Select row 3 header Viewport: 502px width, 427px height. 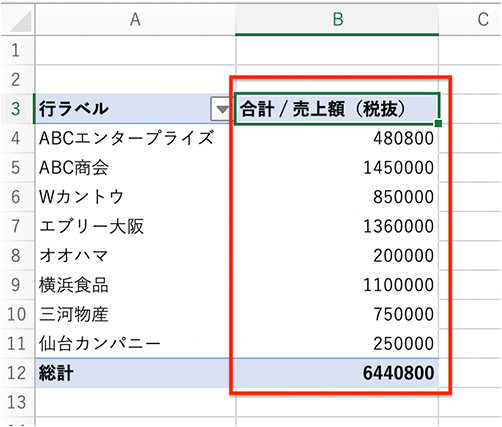[x=17, y=109]
